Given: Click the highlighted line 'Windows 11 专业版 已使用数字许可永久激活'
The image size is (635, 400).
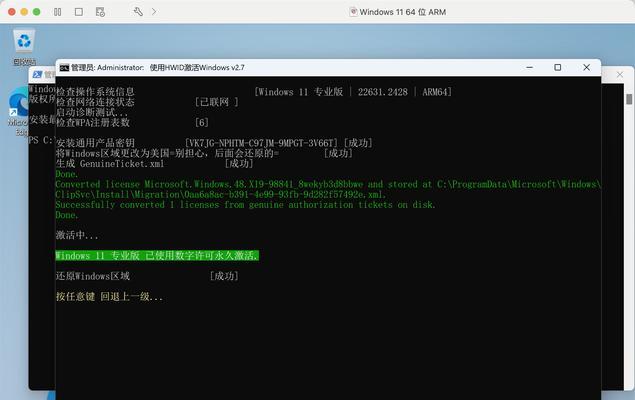Looking at the screenshot, I should pos(157,256).
